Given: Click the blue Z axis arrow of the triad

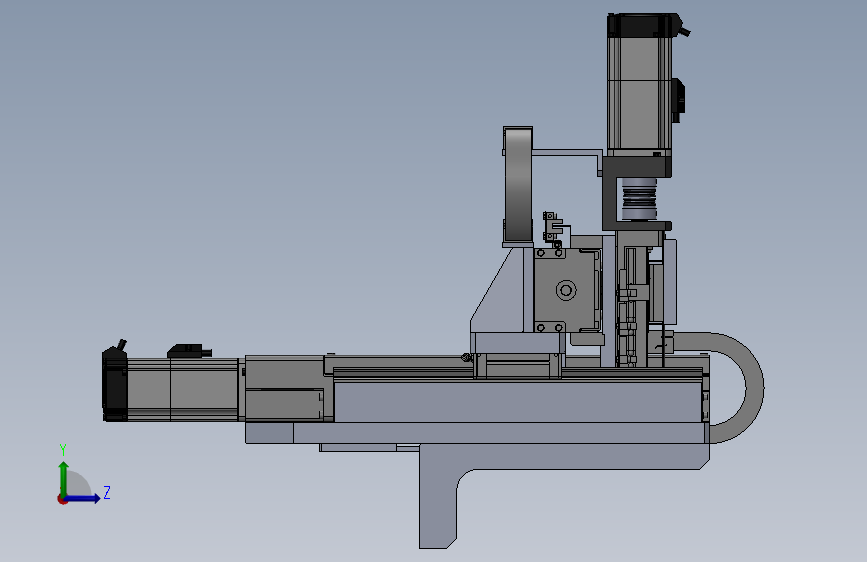Looking at the screenshot, I should 83,498.
